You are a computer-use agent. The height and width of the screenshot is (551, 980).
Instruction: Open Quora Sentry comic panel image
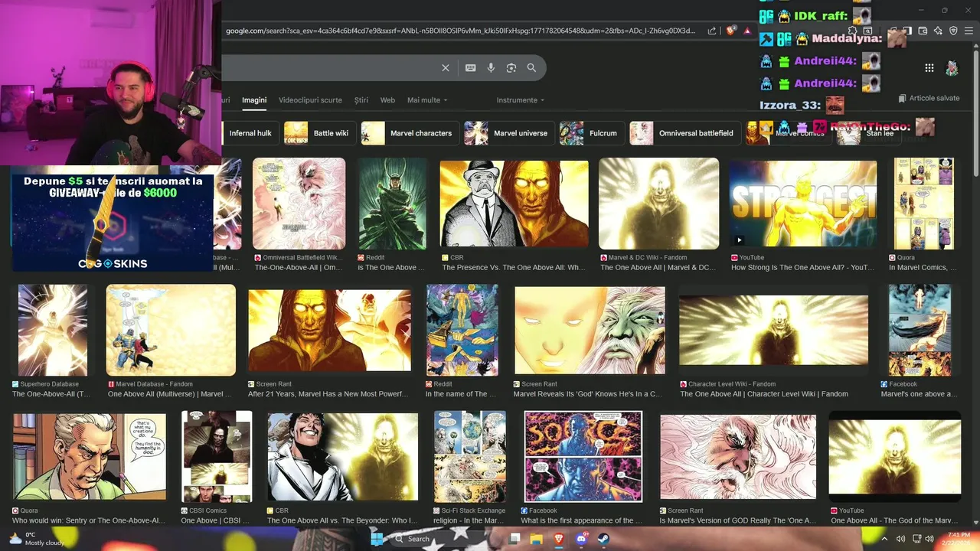pyautogui.click(x=90, y=457)
